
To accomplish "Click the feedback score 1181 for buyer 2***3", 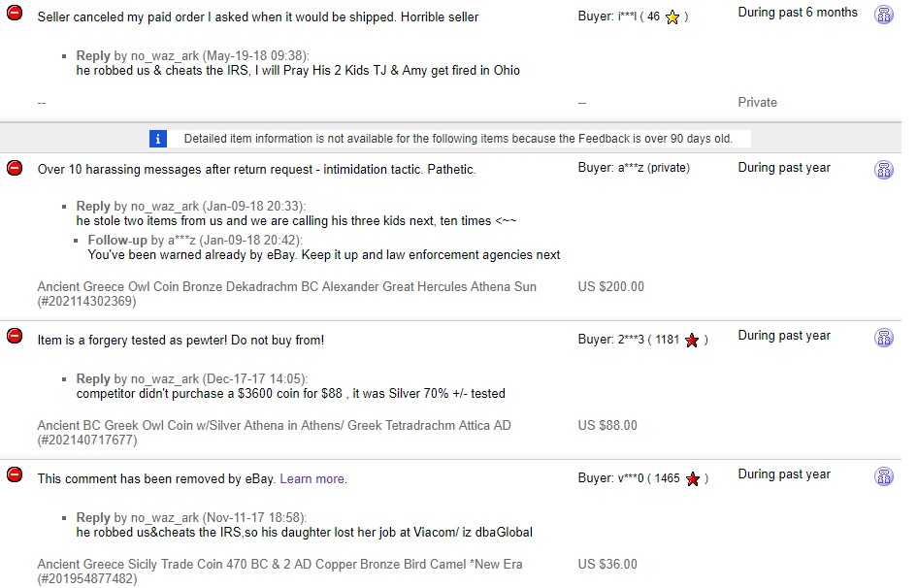I will [668, 341].
